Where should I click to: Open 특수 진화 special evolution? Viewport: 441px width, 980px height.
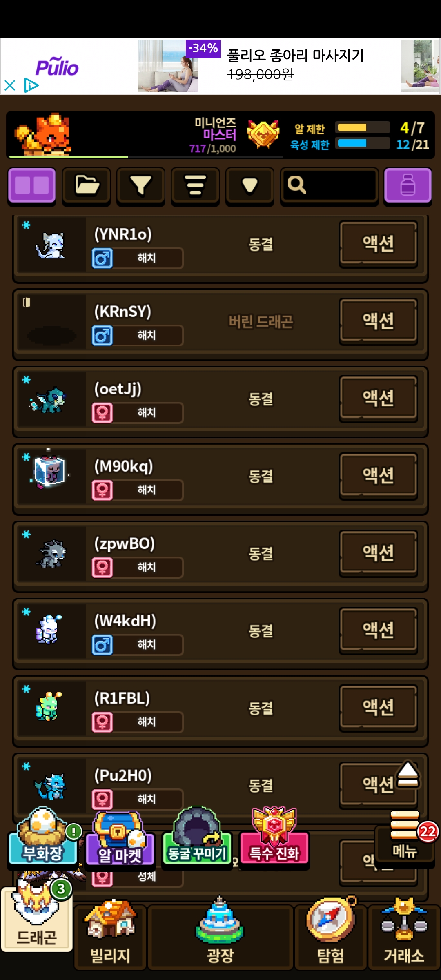[x=274, y=835]
